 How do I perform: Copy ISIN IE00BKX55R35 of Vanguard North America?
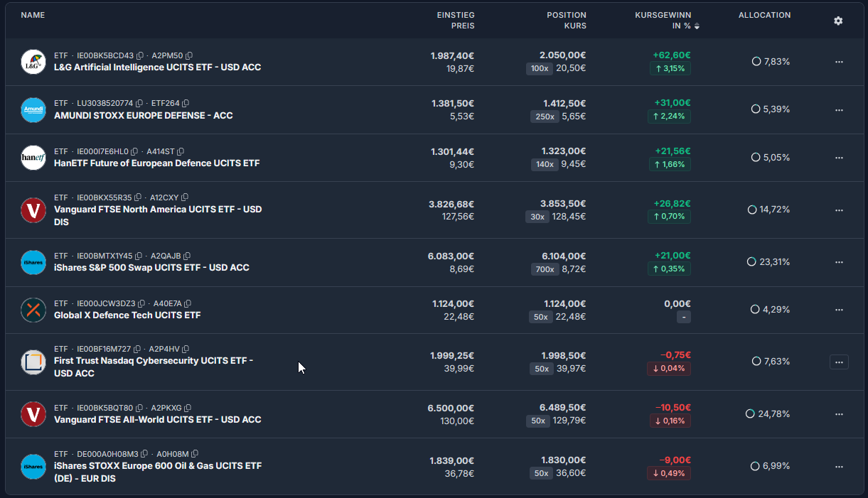[138, 197]
